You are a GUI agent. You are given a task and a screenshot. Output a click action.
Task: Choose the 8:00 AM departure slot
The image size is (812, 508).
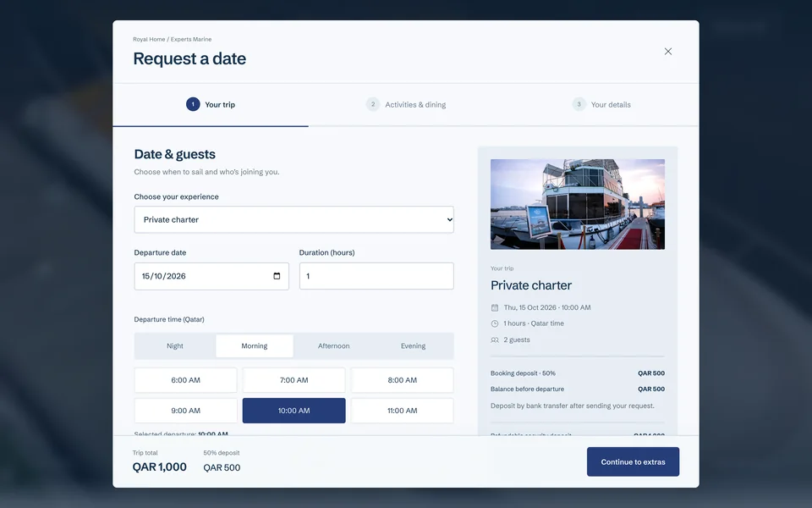(x=403, y=380)
